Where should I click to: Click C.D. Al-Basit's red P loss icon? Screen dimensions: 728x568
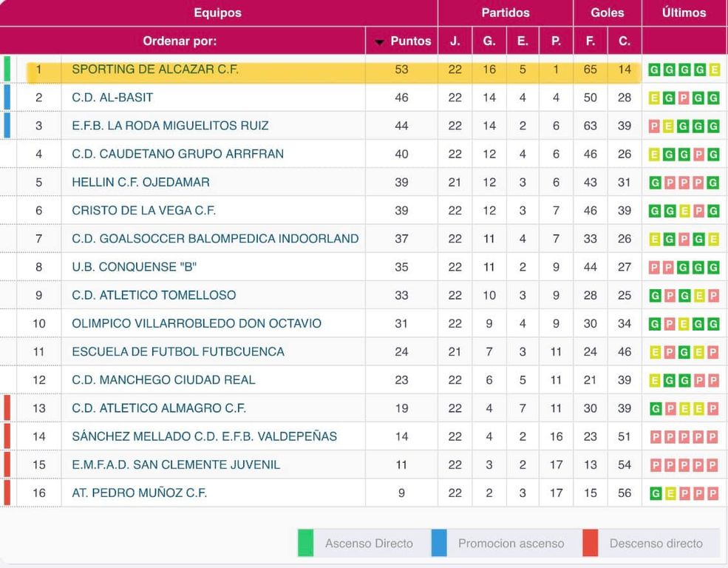click(684, 98)
